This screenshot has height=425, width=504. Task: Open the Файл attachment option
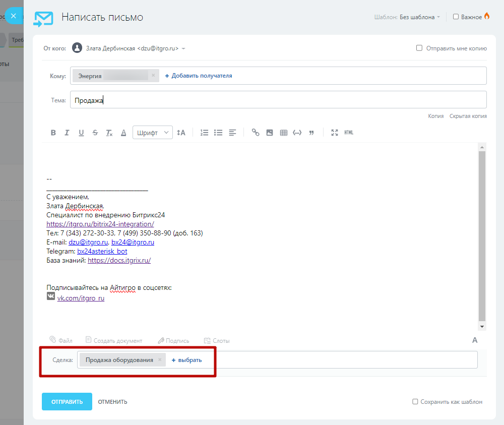click(61, 341)
